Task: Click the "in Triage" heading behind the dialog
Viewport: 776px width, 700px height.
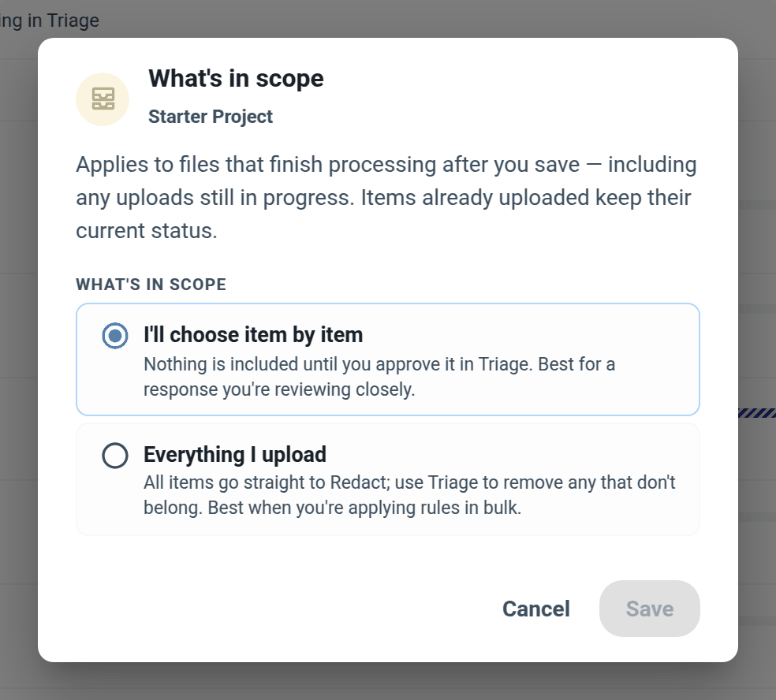Action: [x=50, y=20]
